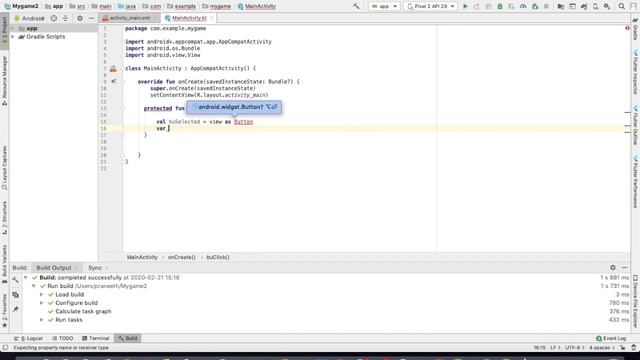This screenshot has width=640, height=360.
Task: Open the Android project view dropdown
Action: click(29, 18)
